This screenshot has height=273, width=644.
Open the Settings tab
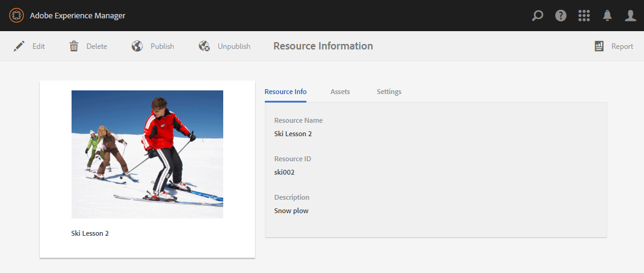(x=389, y=92)
